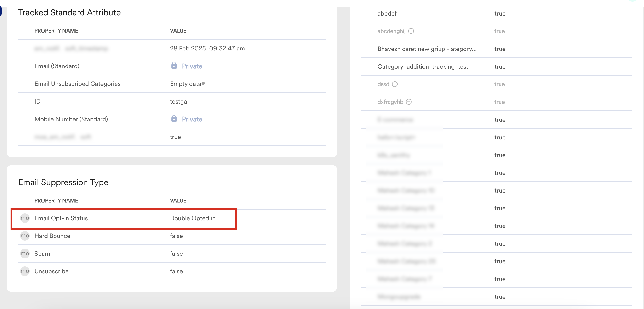Click the mo badge beside Email Opt-in Status

tap(25, 218)
